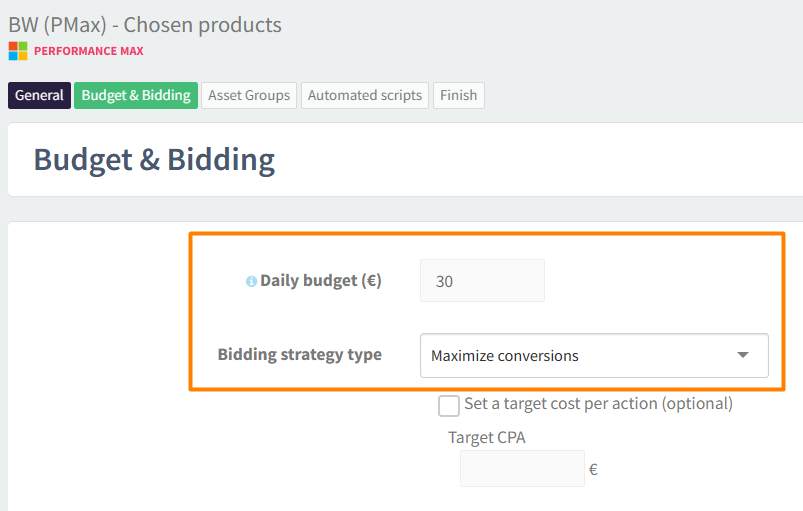The height and width of the screenshot is (511, 803).
Task: Switch to the General tab
Action: [x=39, y=96]
